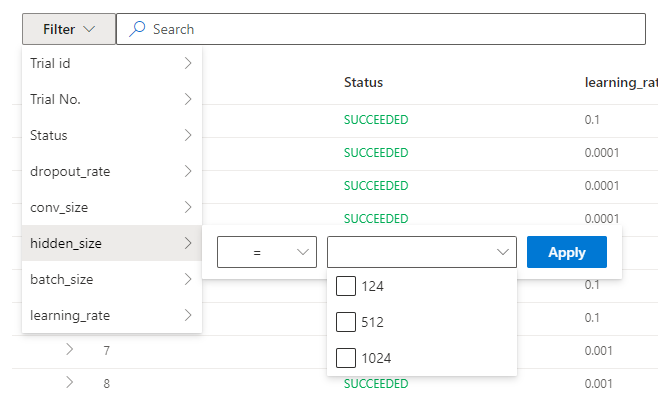Click the Trial No. 7 cell
This screenshot has height=393, width=658.
click(x=107, y=351)
